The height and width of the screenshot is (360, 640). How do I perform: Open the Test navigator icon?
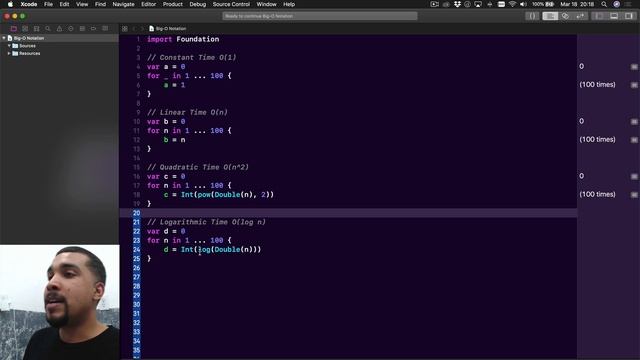point(71,29)
